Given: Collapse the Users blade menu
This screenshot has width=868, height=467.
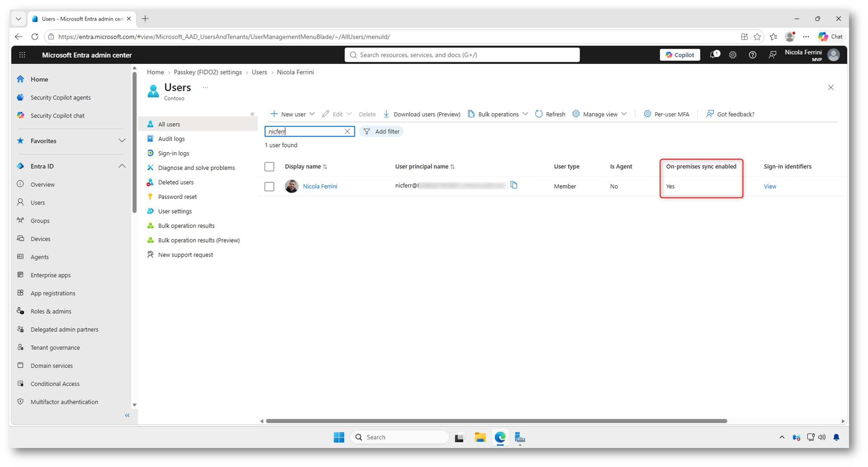Looking at the screenshot, I should tap(252, 114).
